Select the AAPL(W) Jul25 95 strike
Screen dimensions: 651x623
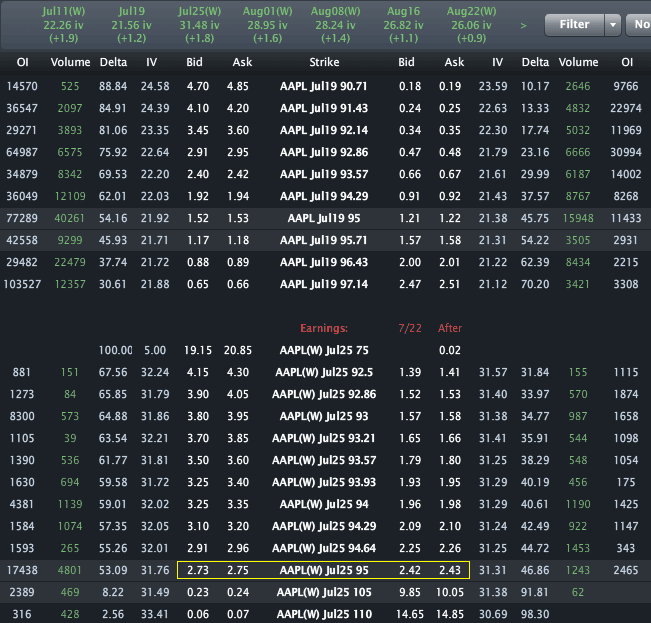click(324, 570)
